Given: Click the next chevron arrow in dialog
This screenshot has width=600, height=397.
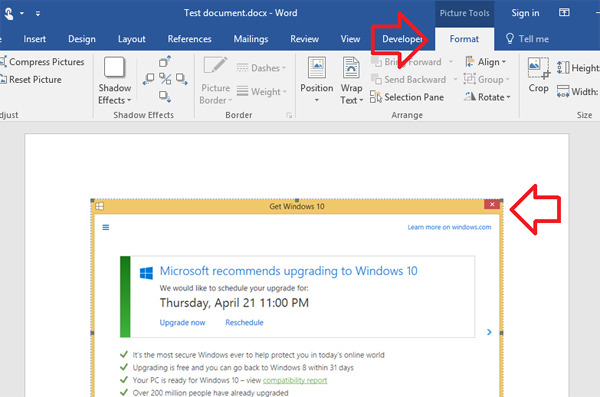Looking at the screenshot, I should [489, 332].
